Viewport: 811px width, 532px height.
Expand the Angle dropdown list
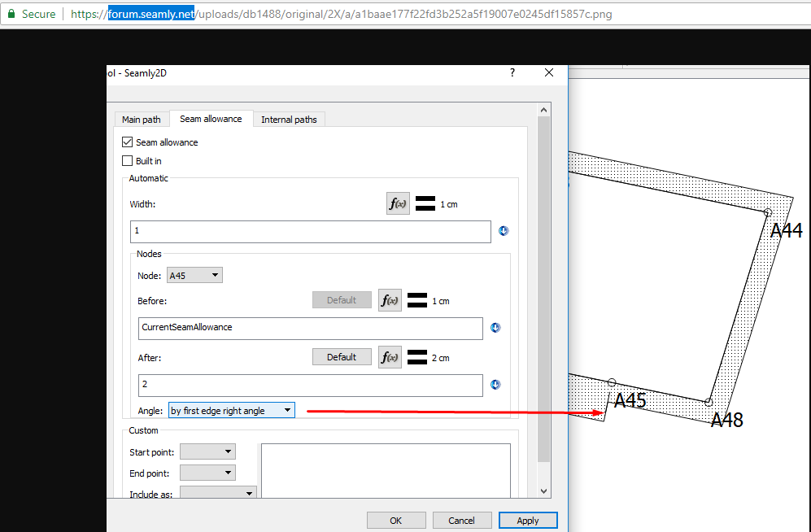(x=232, y=411)
